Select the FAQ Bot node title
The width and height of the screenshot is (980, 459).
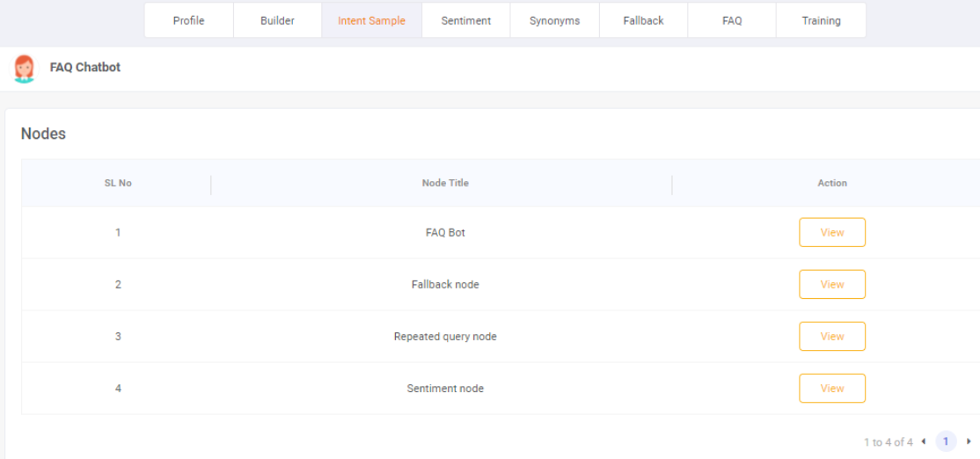tap(445, 232)
